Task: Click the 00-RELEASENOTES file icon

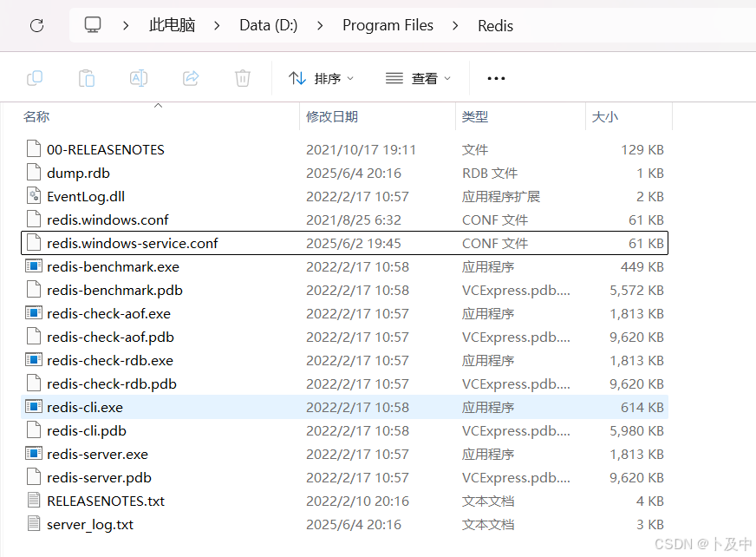Action: click(34, 148)
